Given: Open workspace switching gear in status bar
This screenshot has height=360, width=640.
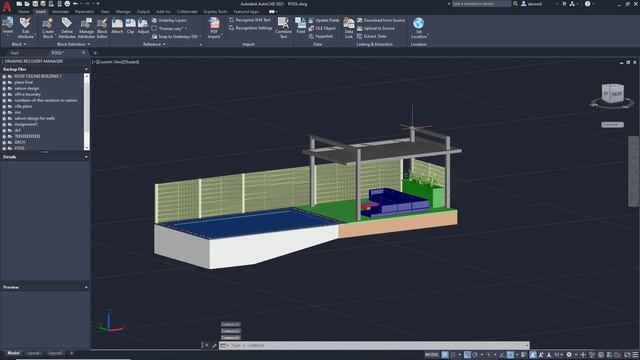Looking at the screenshot, I should point(569,355).
